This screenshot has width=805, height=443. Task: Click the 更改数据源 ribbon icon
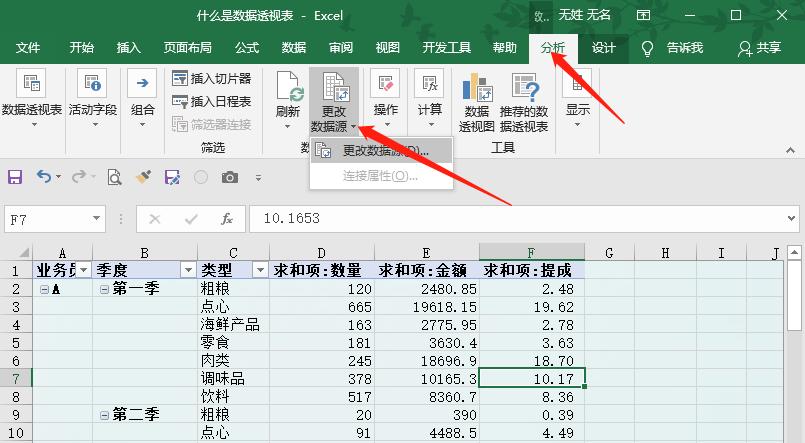click(x=334, y=101)
